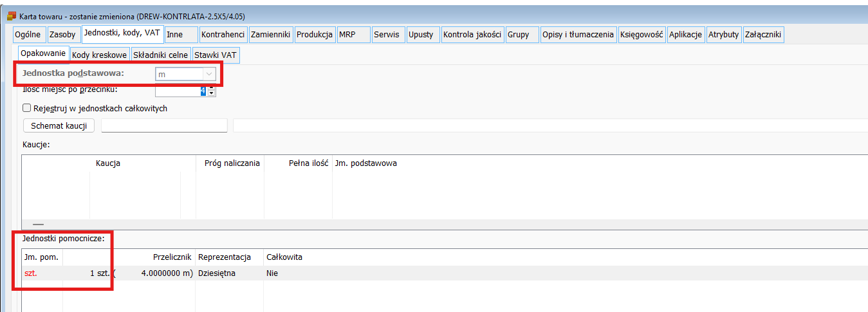Click the Nie value in Całkowita column
Screen dimensions: 868x312
point(272,273)
